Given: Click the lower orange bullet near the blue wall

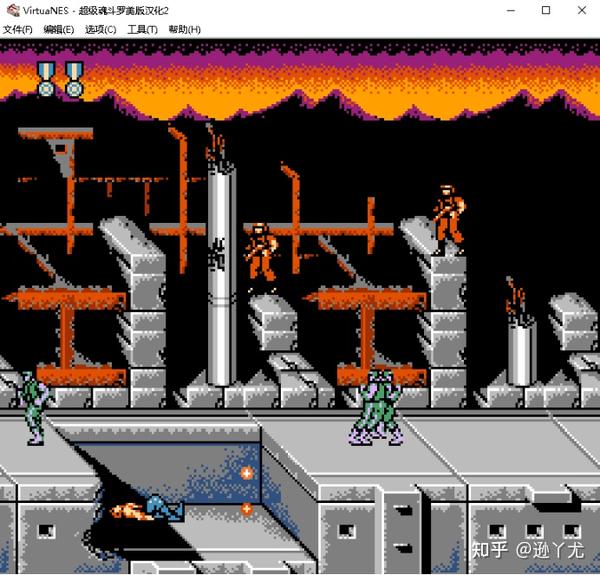Looking at the screenshot, I should tap(247, 509).
